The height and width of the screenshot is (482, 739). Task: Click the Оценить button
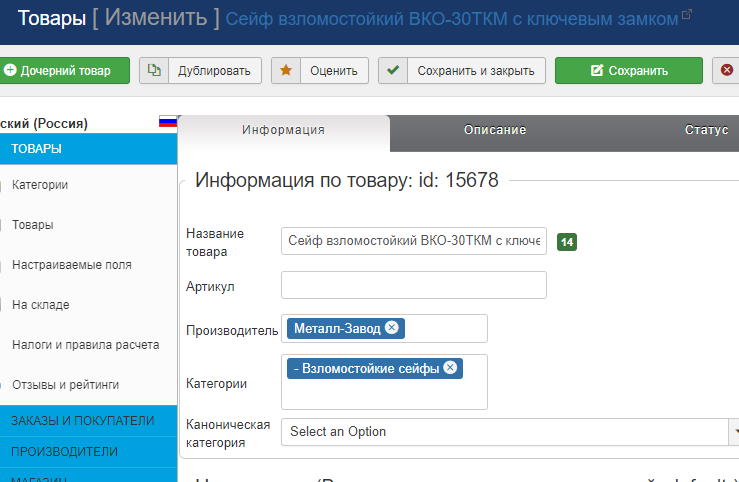point(320,71)
